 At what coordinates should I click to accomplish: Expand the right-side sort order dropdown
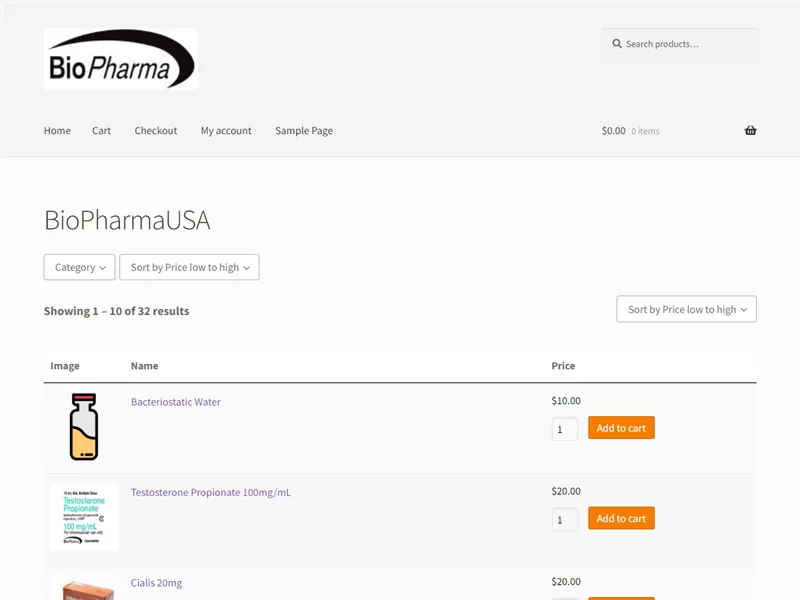[686, 309]
